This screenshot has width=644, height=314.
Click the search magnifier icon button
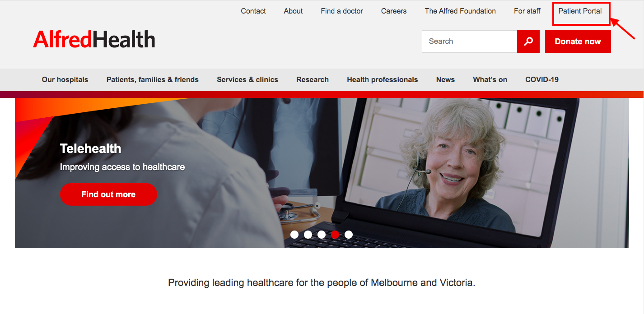(x=528, y=42)
